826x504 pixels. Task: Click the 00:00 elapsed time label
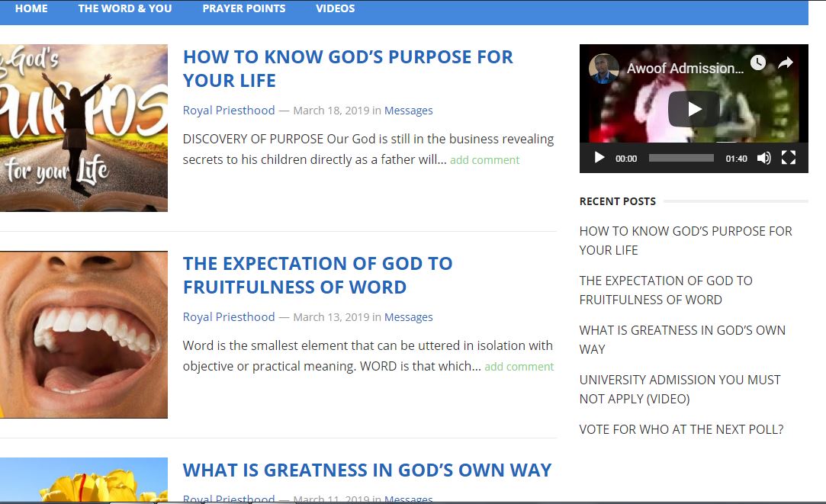point(626,159)
